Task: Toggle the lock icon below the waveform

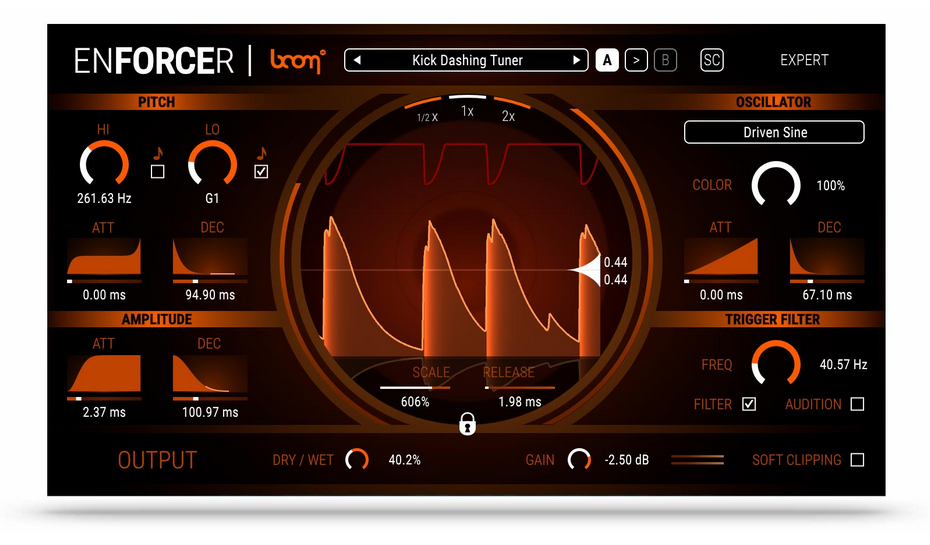Action: pos(467,423)
